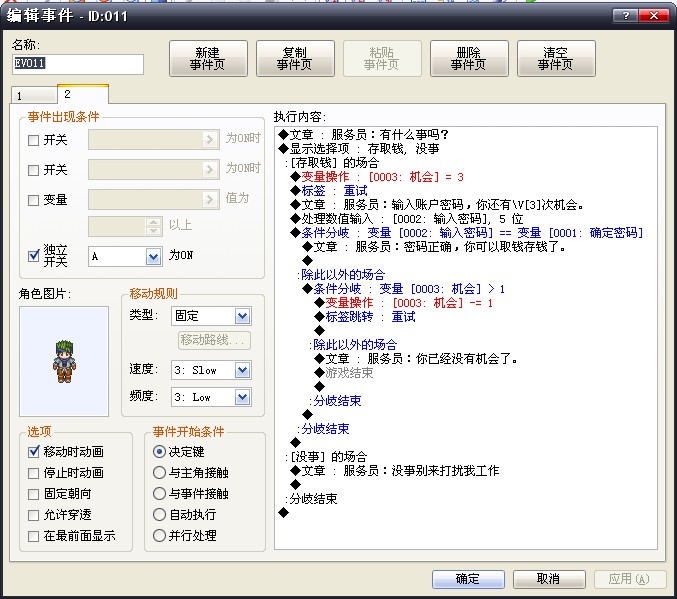Click the 新建事件页 button

[208, 59]
